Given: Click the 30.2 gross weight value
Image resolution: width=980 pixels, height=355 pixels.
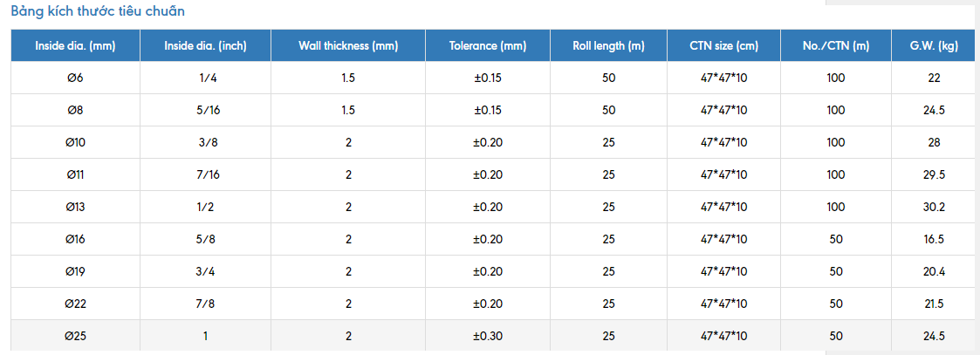Looking at the screenshot, I should tap(934, 207).
